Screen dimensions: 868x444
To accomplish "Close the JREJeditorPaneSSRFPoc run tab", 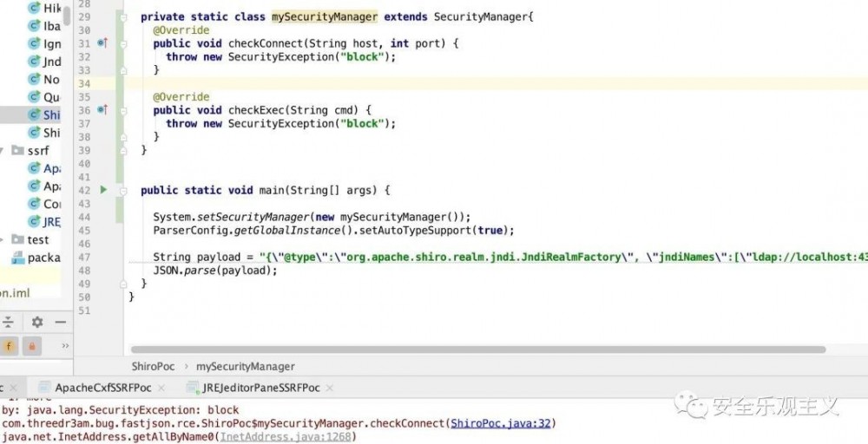I will [x=329, y=388].
